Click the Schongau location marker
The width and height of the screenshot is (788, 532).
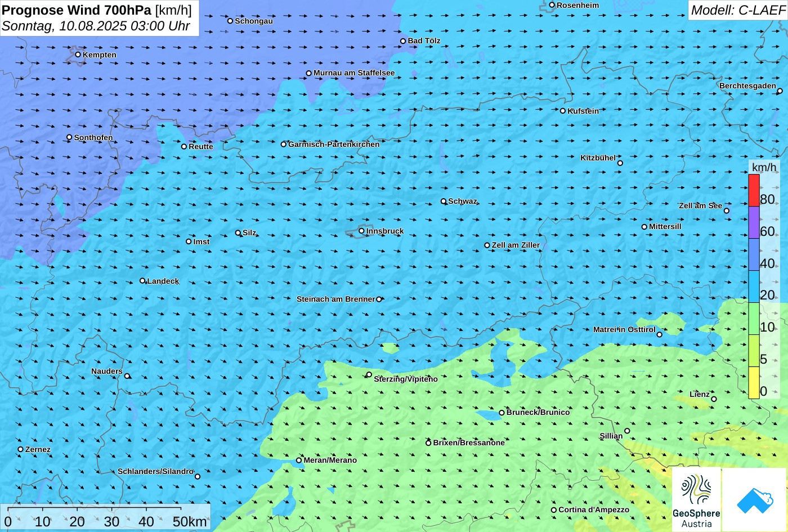(230, 21)
